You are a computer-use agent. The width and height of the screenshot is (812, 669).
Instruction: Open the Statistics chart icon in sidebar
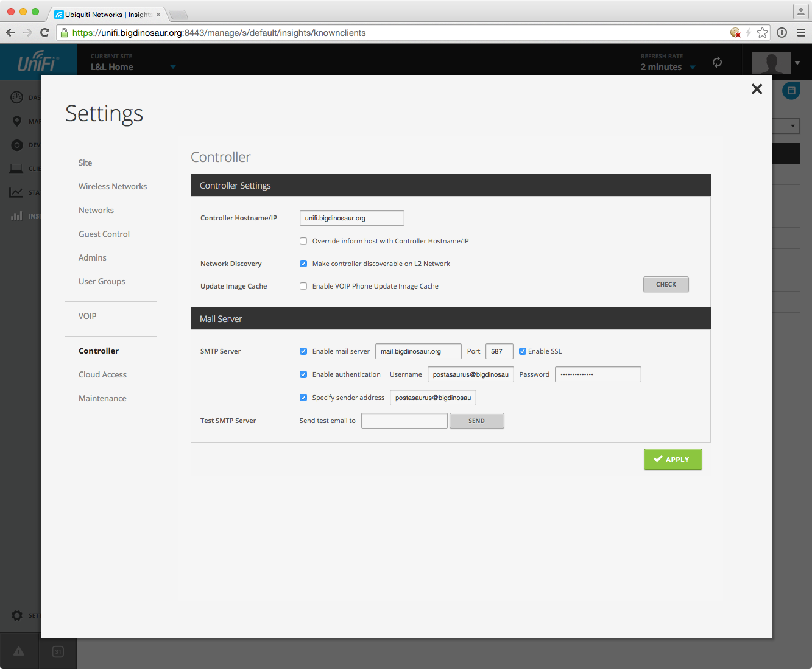coord(16,192)
